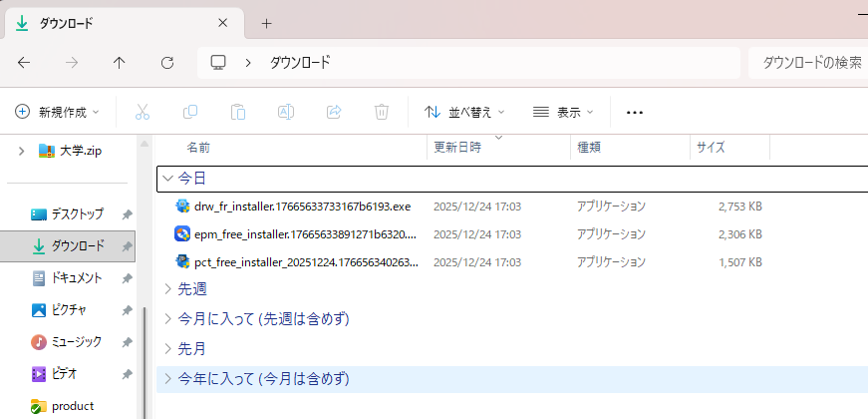Click the date cell of drw_fr_installer row
Viewport: 868px width, 419px height.
pos(477,207)
